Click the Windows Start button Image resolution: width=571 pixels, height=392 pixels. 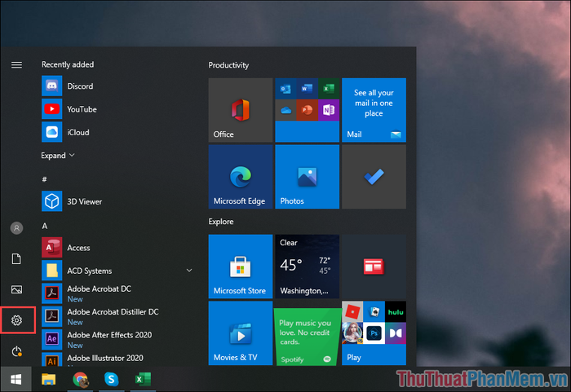(x=15, y=379)
